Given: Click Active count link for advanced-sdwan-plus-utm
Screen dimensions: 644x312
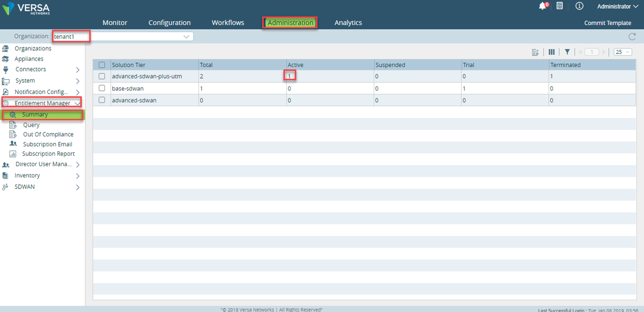Looking at the screenshot, I should (289, 76).
